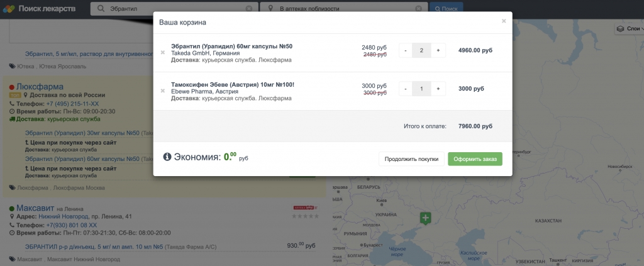Click the green pharmacy marker on map
Viewport: 644px width, 266px height.
pos(426,218)
